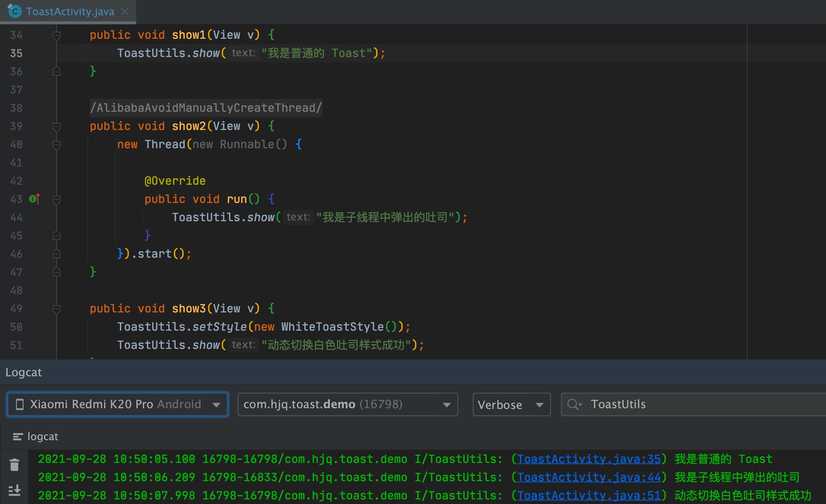Open the ToastActivity.java:44 log link
This screenshot has width=826, height=504.
pyautogui.click(x=589, y=477)
